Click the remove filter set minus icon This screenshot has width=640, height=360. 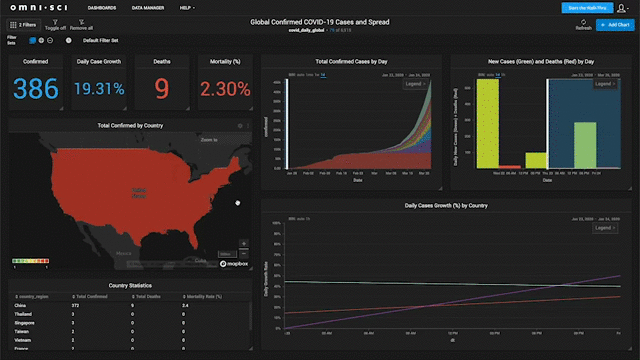point(50,40)
